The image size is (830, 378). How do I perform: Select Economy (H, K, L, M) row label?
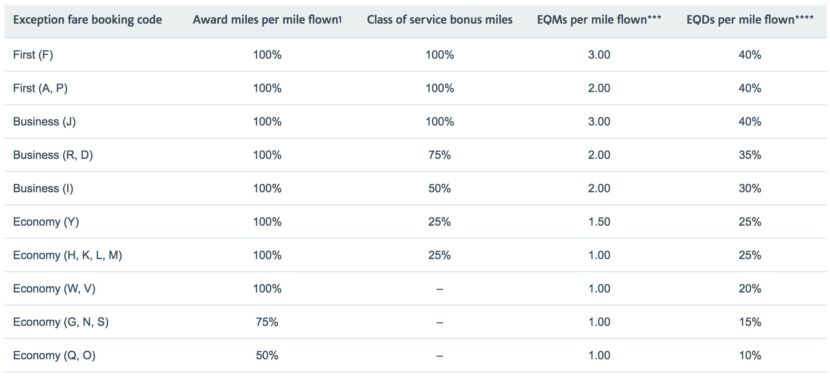68,255
